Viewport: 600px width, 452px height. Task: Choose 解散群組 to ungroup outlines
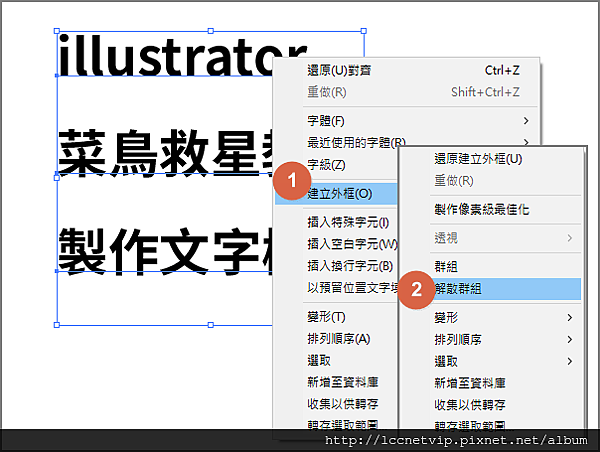pos(505,289)
